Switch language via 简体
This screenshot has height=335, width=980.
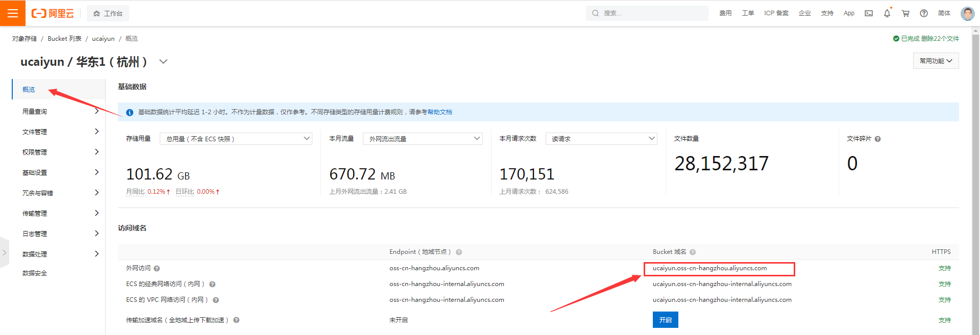tap(944, 13)
